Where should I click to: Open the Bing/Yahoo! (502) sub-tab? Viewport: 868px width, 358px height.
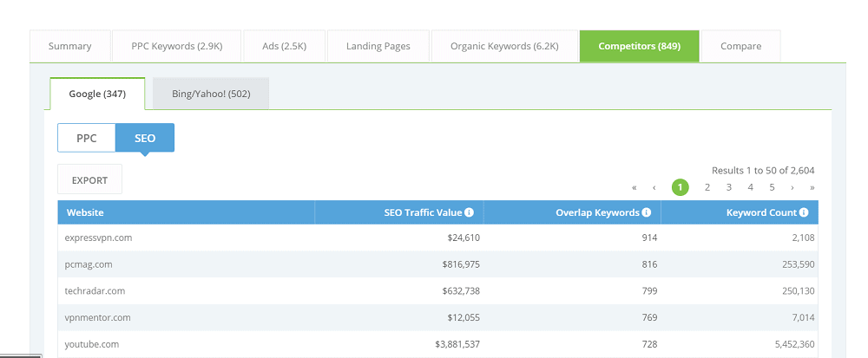(211, 94)
